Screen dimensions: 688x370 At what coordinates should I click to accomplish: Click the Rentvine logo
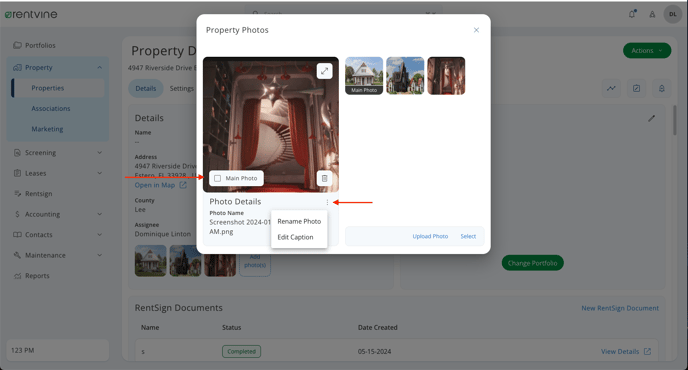click(31, 14)
